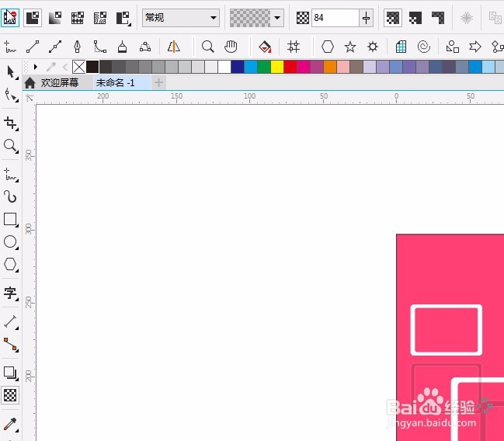Select the Pen tool
The width and height of the screenshot is (504, 441).
point(78,47)
